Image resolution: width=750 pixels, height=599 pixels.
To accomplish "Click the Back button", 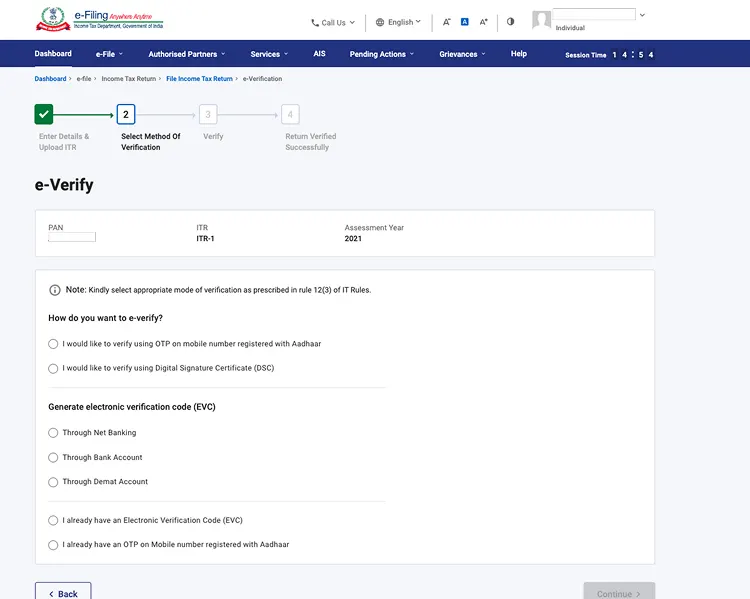I will click(x=63, y=591).
